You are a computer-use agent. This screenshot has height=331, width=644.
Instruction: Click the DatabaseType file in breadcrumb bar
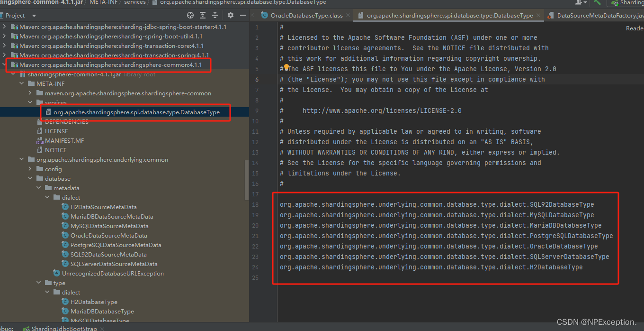[239, 2]
